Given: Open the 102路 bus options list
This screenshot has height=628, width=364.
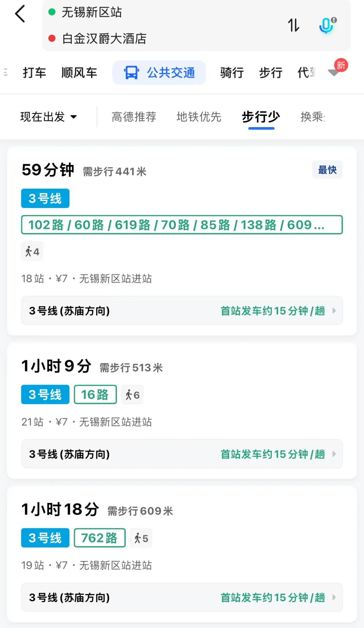Looking at the screenshot, I should pos(182,225).
